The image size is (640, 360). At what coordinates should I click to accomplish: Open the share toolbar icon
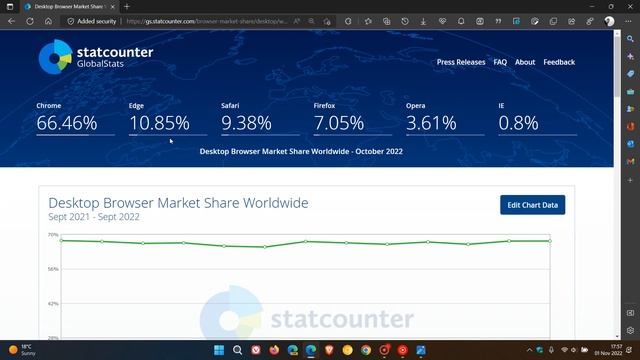click(571, 21)
